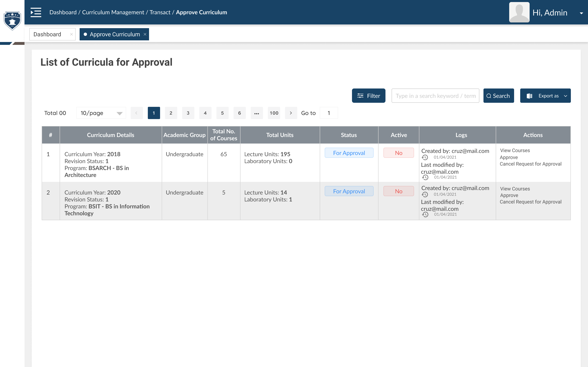Toggle the Active status for the 2018 BSARCH curriculum

click(x=398, y=153)
